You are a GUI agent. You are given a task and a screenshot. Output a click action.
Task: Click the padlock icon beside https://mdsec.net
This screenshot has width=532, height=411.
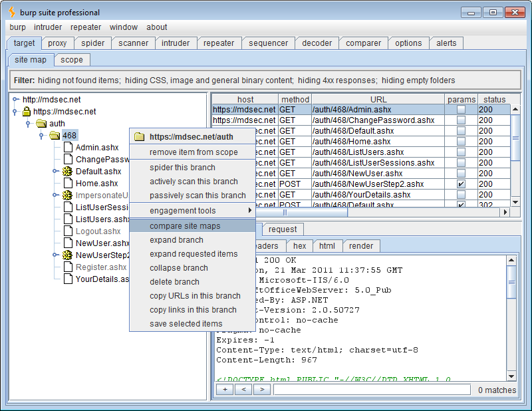pos(27,111)
